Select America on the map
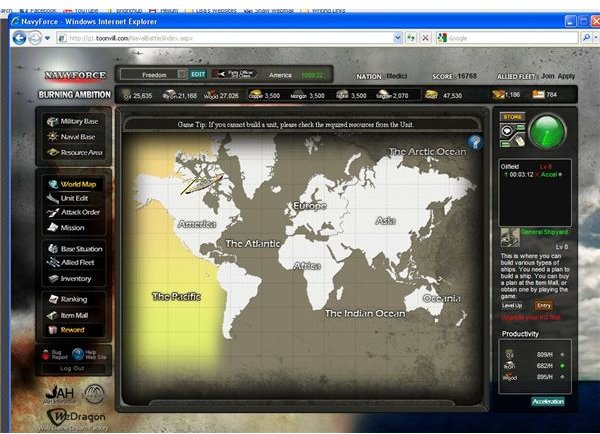The height and width of the screenshot is (434, 600). [197, 224]
